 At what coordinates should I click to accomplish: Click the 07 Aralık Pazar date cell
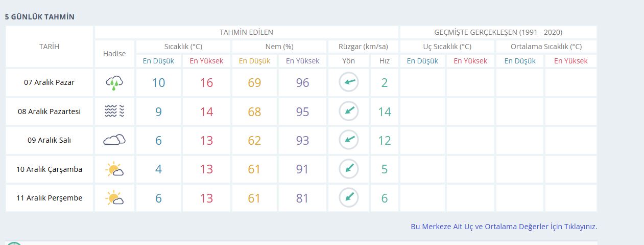pyautogui.click(x=50, y=82)
